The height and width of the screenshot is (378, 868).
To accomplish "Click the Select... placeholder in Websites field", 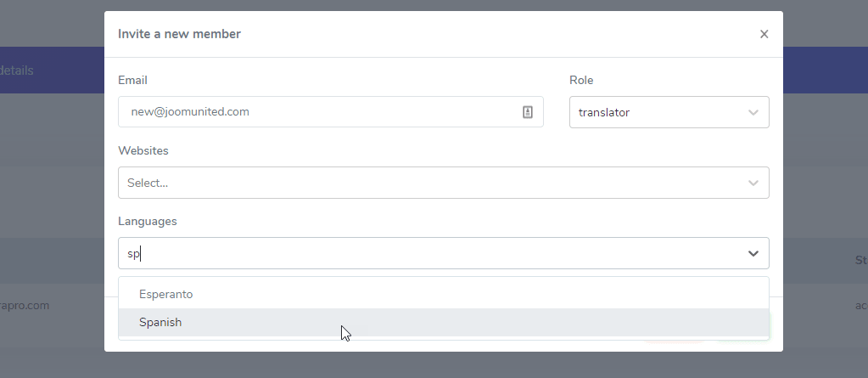I will [x=148, y=183].
